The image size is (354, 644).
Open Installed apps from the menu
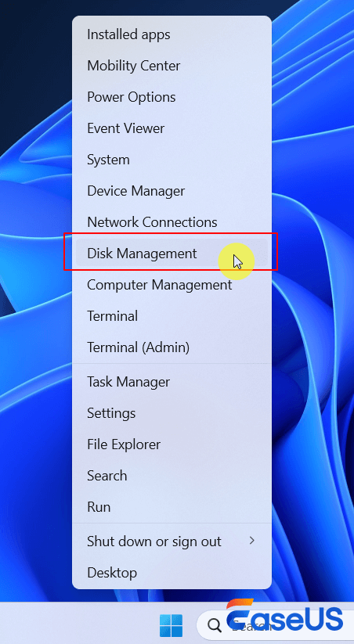tap(172, 34)
